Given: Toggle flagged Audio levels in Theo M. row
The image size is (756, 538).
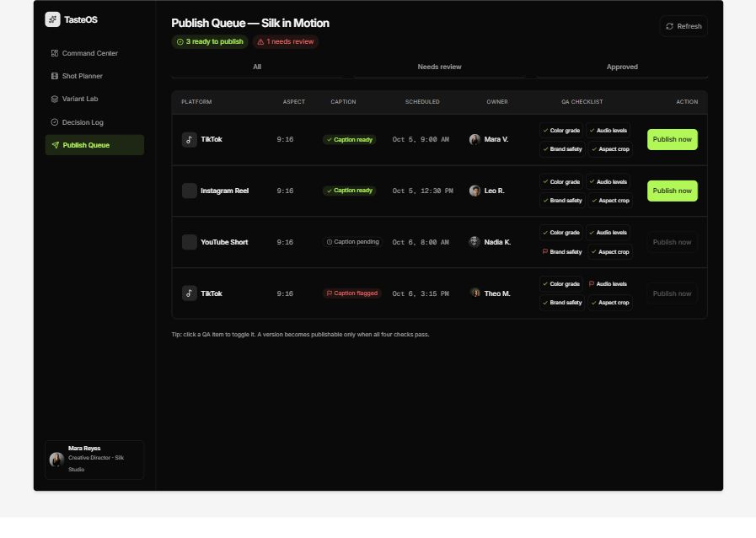Looking at the screenshot, I should coord(608,283).
